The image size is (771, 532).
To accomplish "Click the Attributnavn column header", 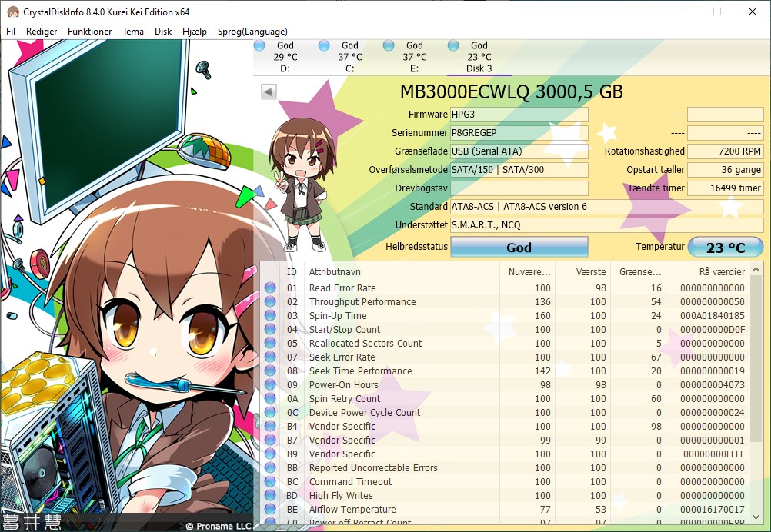I will [402, 271].
